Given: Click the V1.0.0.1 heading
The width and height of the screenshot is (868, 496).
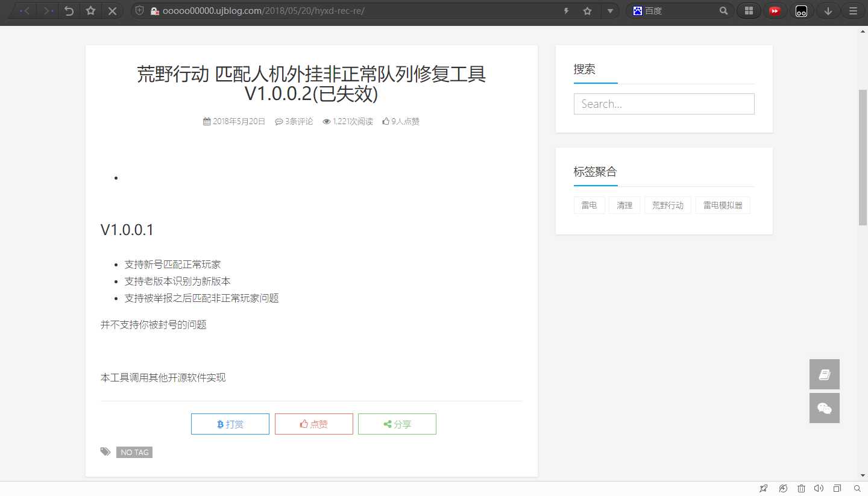Looking at the screenshot, I should (127, 230).
